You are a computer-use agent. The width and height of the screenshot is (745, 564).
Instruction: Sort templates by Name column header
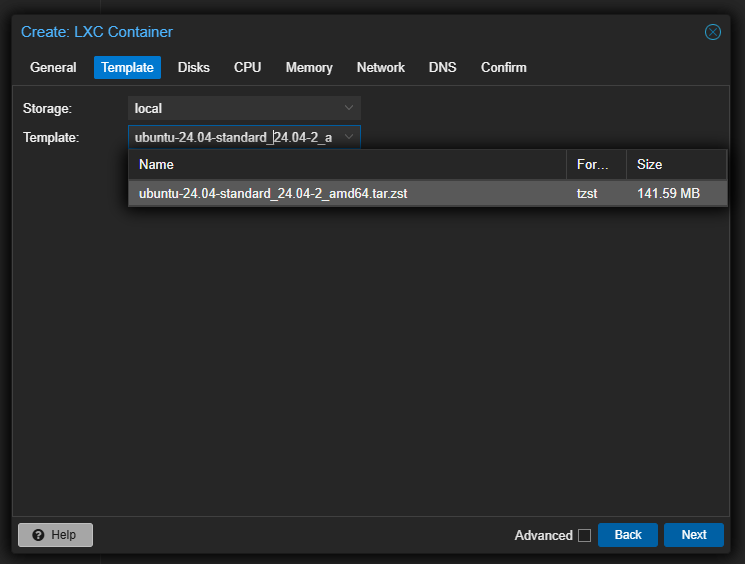pos(346,165)
